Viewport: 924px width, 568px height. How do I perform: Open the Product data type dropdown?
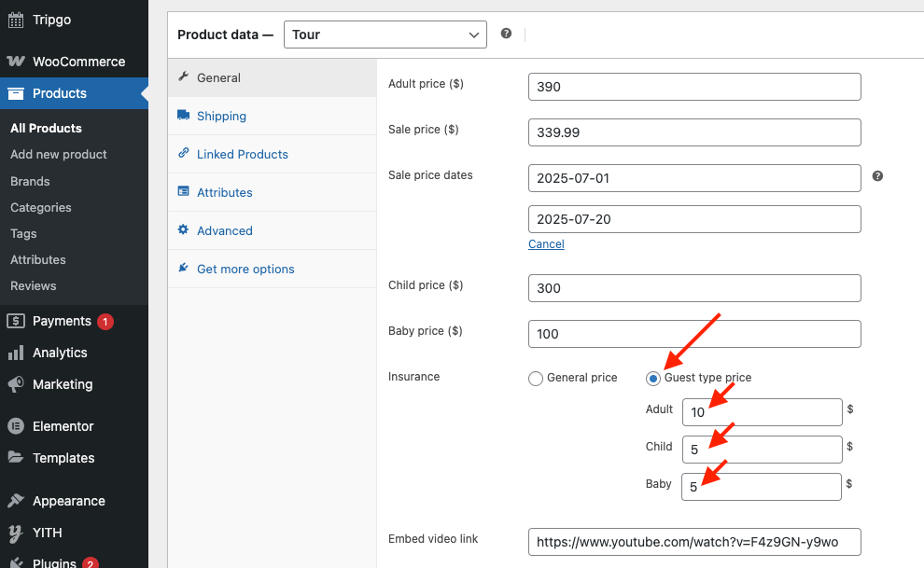(385, 35)
